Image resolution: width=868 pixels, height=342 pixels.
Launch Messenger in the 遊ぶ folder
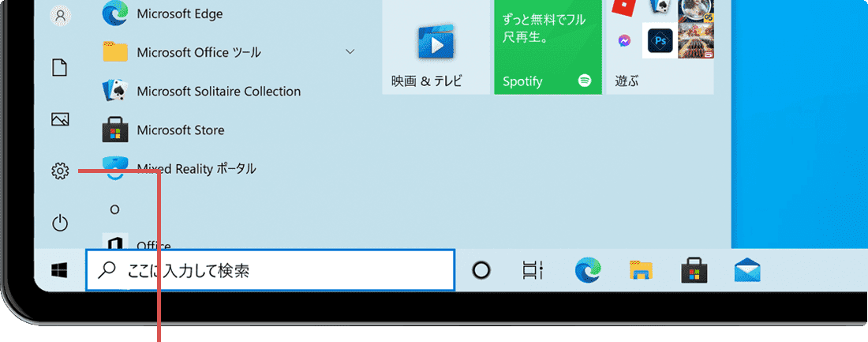point(624,40)
